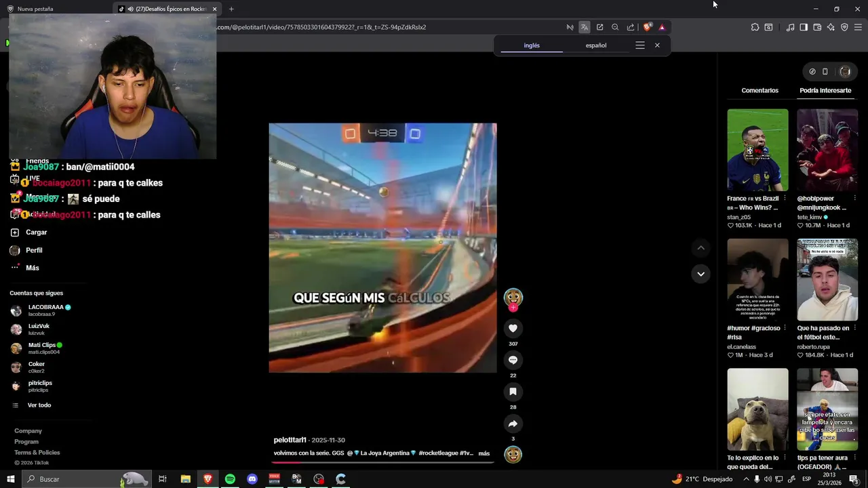This screenshot has width=868, height=488.
Task: Open the spinning sound disc avatar
Action: (513, 454)
